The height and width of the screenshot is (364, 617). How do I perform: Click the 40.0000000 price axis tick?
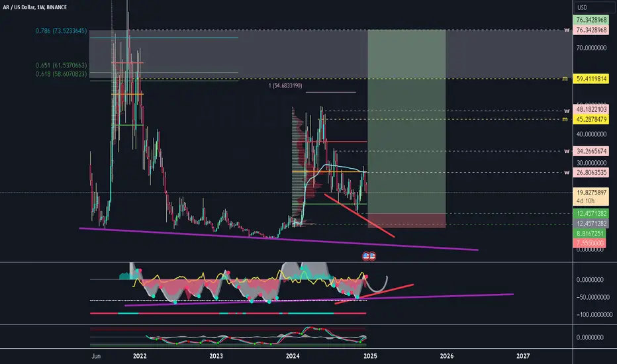pyautogui.click(x=591, y=134)
